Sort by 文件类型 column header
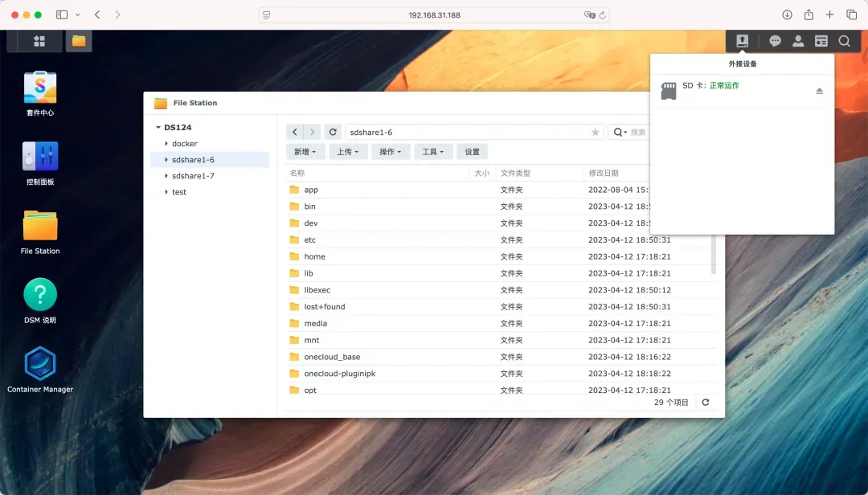This screenshot has height=495, width=868. 539,173
